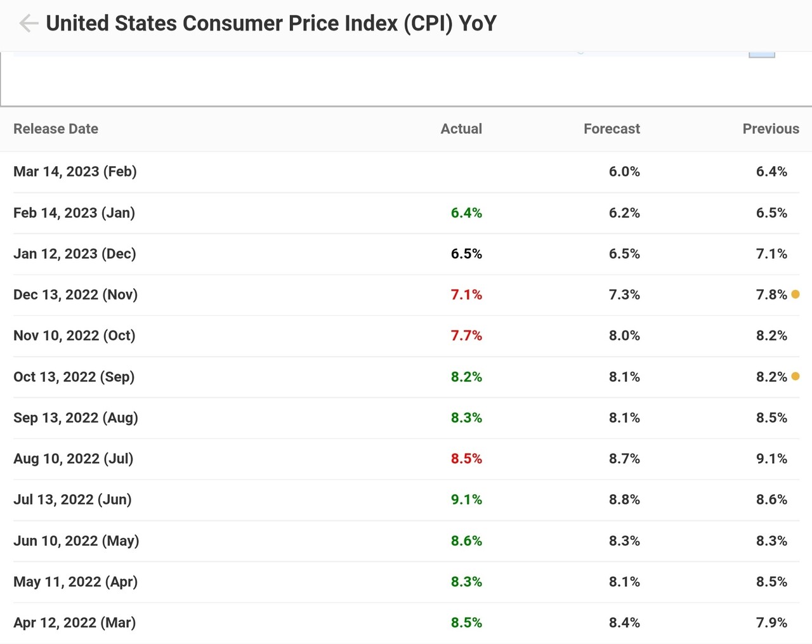Viewport: 812px width, 644px height.
Task: Click the green 9.1% actual value for June
Action: pos(466,499)
